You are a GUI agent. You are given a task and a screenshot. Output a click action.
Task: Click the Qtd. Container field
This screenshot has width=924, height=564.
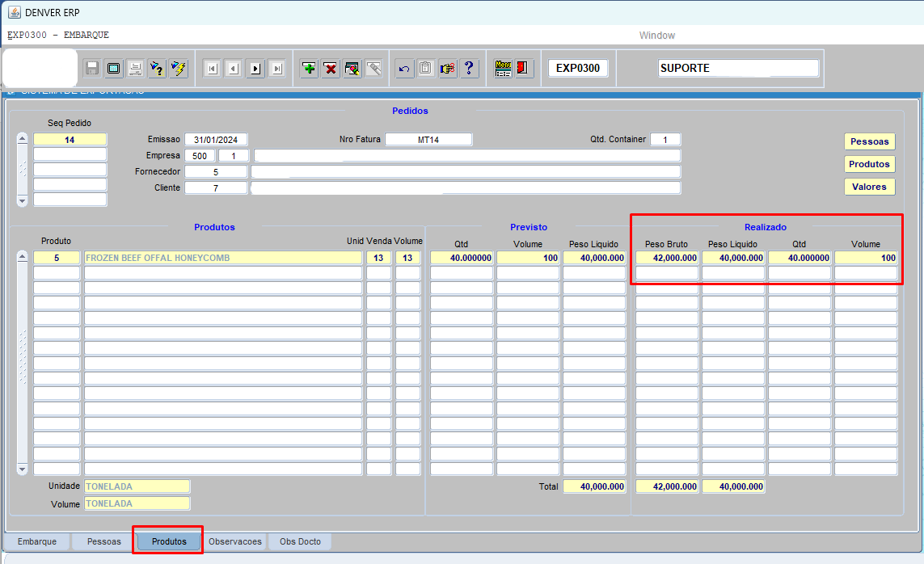(665, 140)
